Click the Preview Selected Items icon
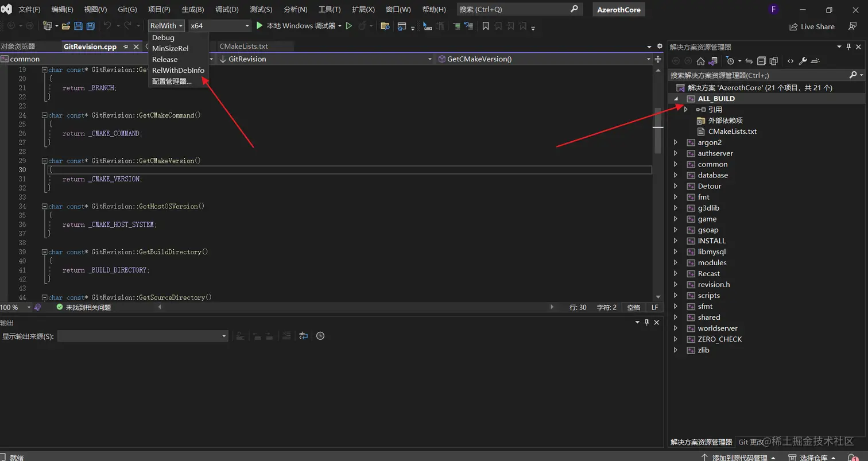Viewport: 868px width, 461px height. coord(816,61)
